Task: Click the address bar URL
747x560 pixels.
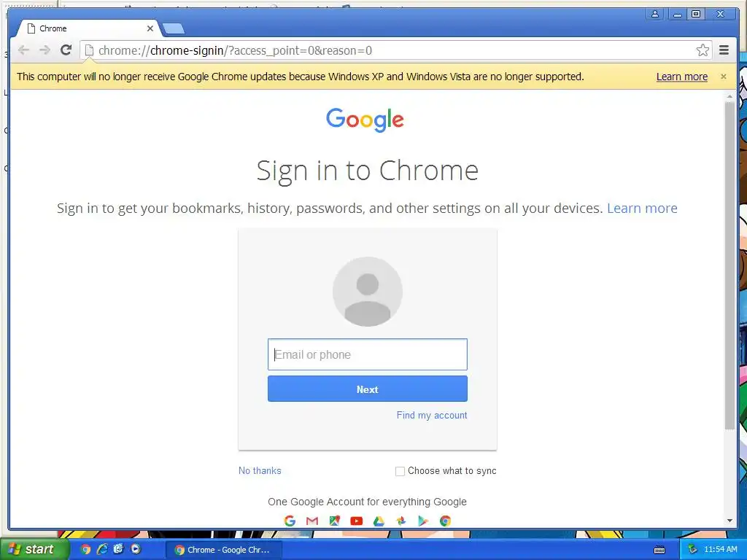Action: coord(236,50)
